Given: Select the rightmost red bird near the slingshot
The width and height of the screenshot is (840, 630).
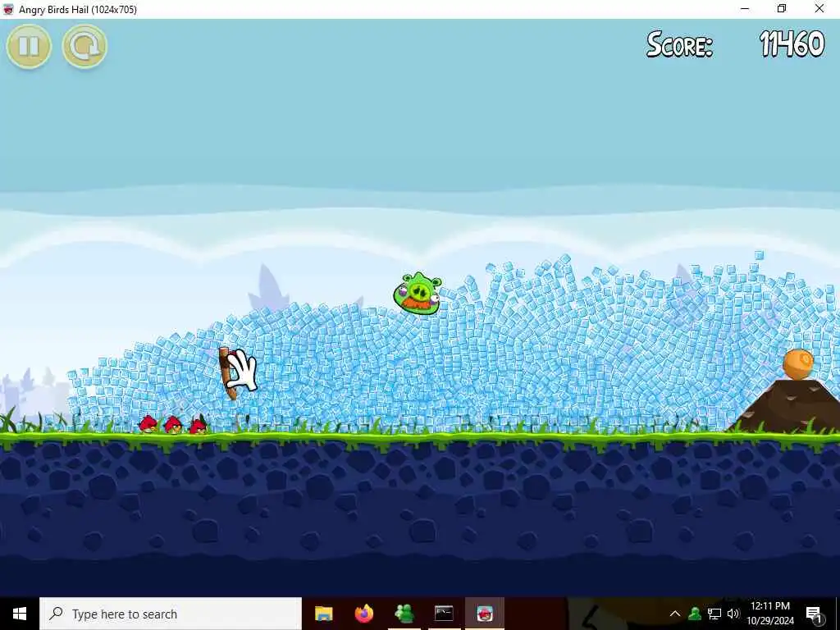Looking at the screenshot, I should coord(199,426).
